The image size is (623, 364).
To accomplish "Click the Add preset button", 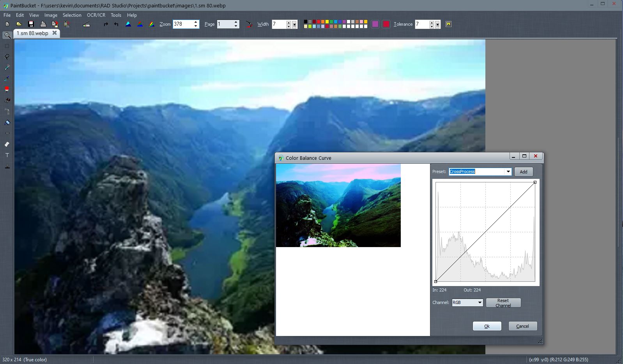I will tap(523, 171).
